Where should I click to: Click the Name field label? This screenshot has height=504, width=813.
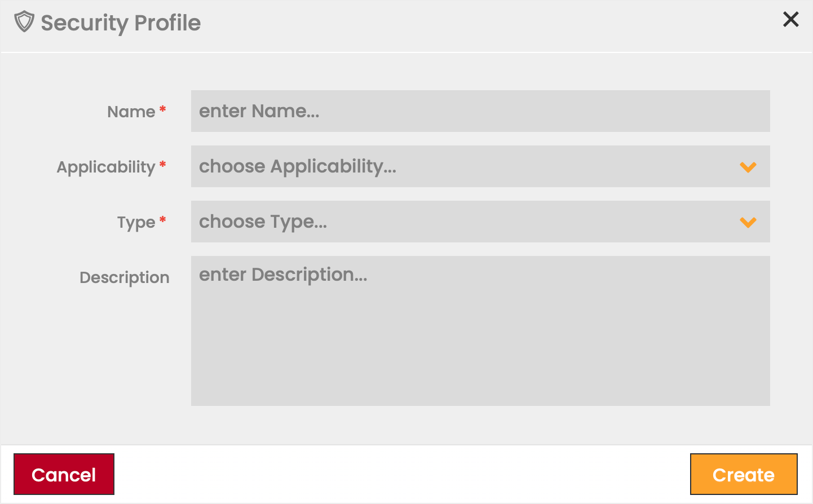[x=131, y=112]
